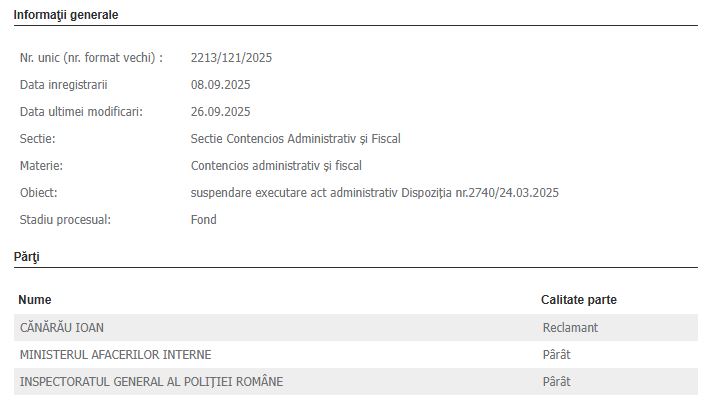Click the MINISTERUL AFACERILOR INTERNE party name
The width and height of the screenshot is (716, 404).
(x=115, y=354)
